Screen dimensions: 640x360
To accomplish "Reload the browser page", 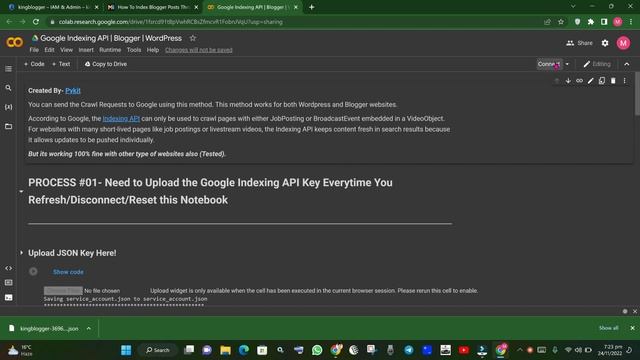I will 36,22.
